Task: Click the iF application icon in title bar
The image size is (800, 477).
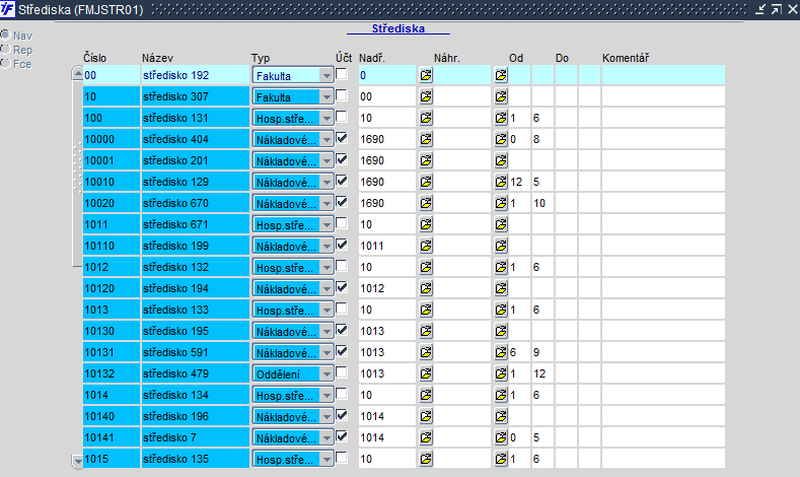Action: 7,9
